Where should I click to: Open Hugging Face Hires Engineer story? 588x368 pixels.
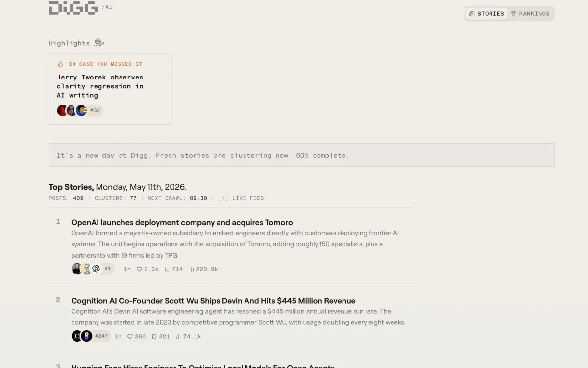pyautogui.click(x=203, y=366)
